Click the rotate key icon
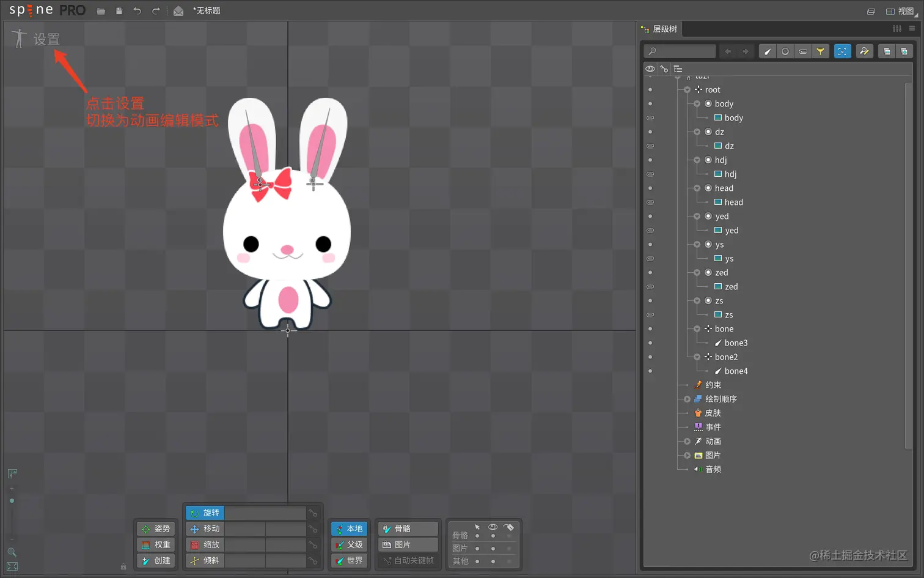 [x=313, y=513]
